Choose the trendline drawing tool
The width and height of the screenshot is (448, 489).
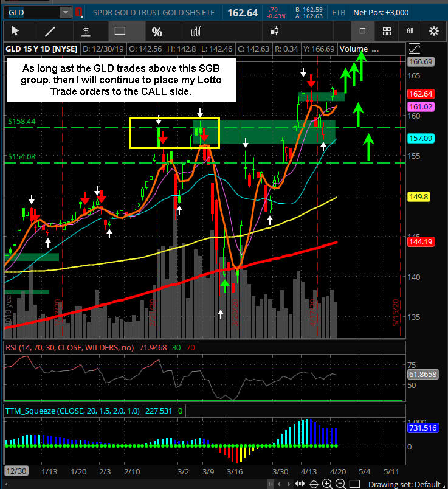(x=50, y=31)
